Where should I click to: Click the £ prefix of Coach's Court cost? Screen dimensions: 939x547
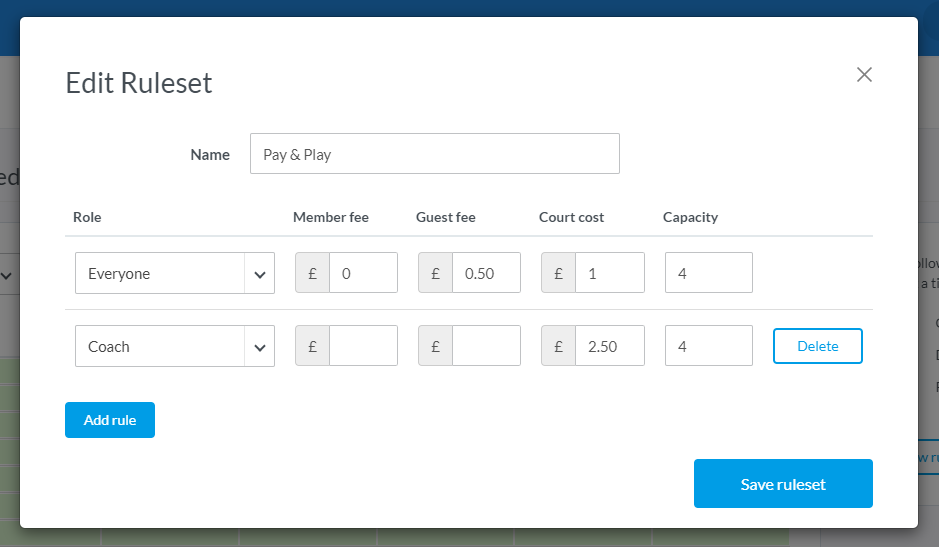558,346
